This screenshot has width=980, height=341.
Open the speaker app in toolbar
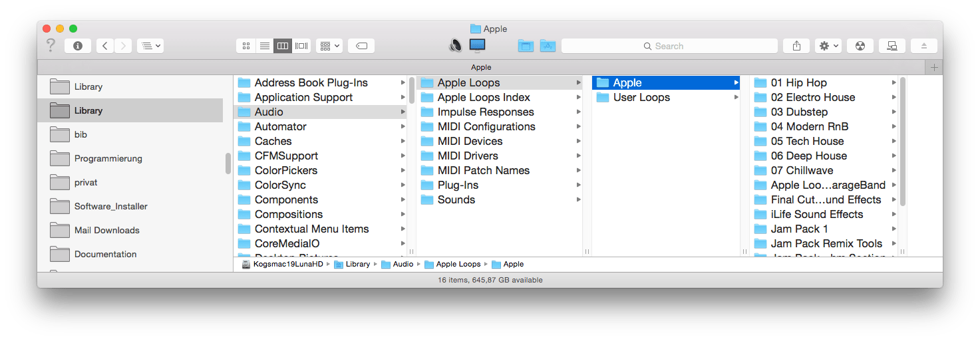[x=456, y=45]
